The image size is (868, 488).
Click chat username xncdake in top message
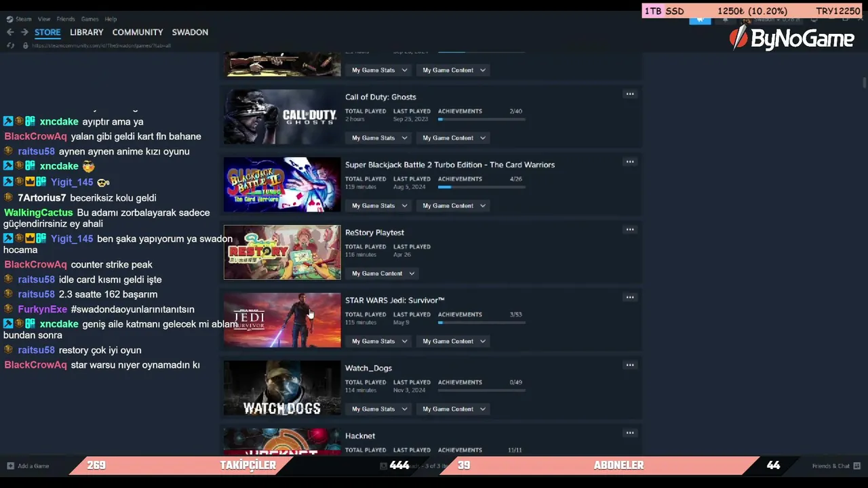pyautogui.click(x=59, y=122)
